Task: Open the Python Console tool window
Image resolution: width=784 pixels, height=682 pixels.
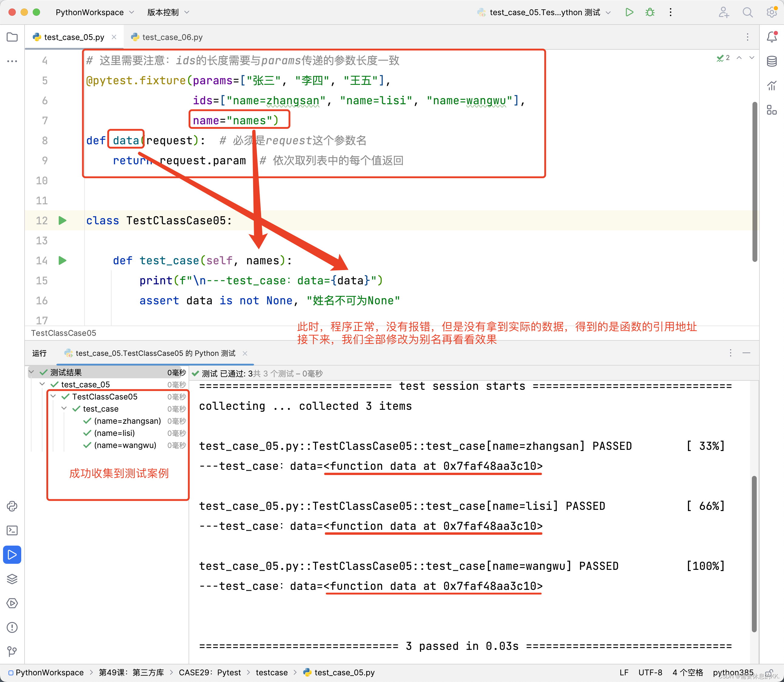Action: [12, 506]
